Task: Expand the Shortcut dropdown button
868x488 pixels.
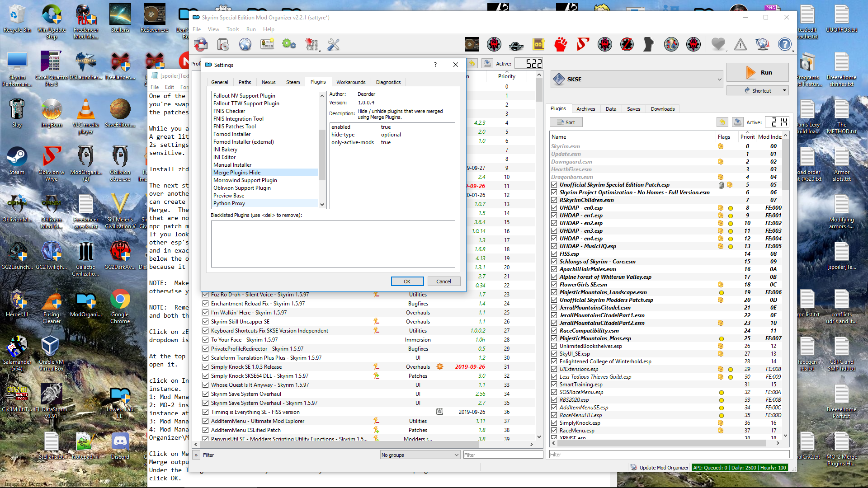Action: click(784, 91)
